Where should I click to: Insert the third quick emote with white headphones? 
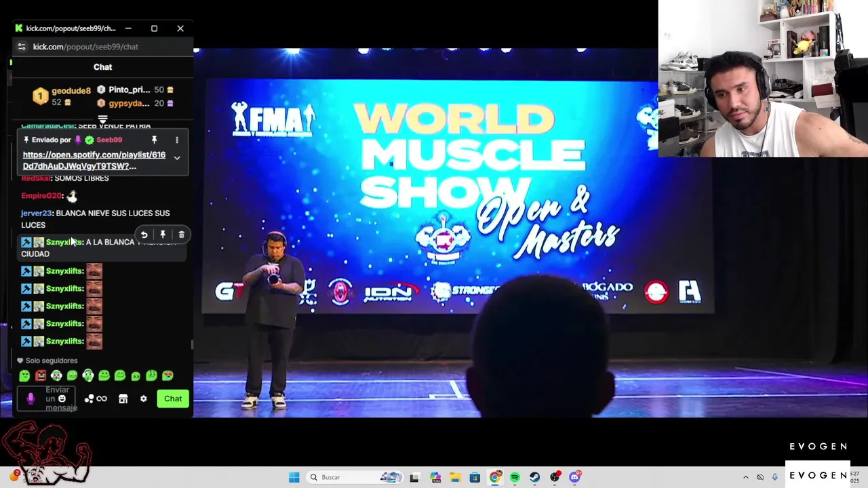56,375
